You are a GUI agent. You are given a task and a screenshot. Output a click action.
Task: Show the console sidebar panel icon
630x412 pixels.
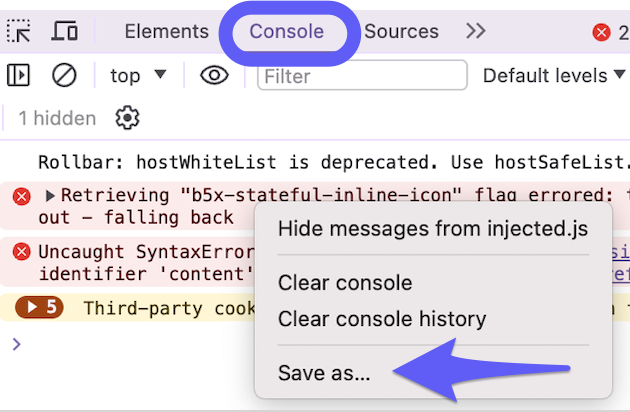point(18,75)
